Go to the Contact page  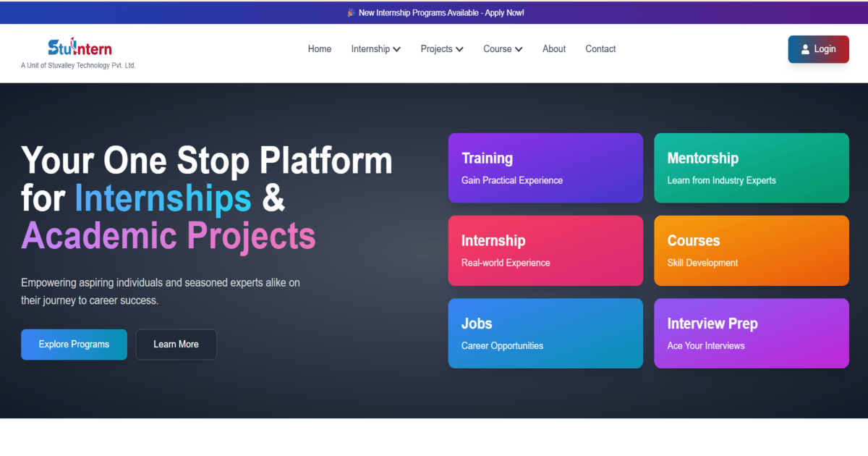pyautogui.click(x=600, y=48)
